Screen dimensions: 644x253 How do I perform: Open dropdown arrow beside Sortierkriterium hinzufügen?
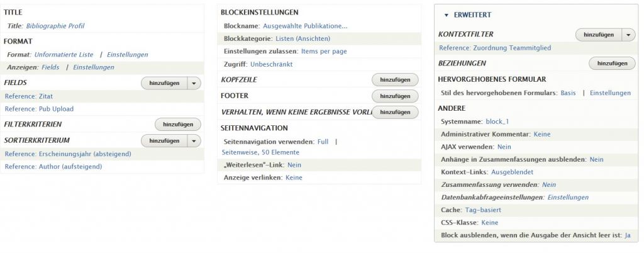[194, 140]
